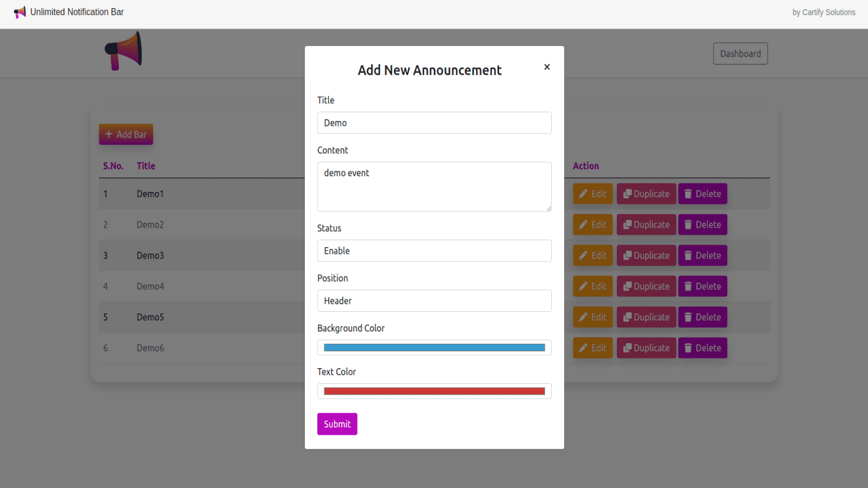Click the Duplicate icon for Demo6
Screen dimensions: 868x488
click(628, 348)
